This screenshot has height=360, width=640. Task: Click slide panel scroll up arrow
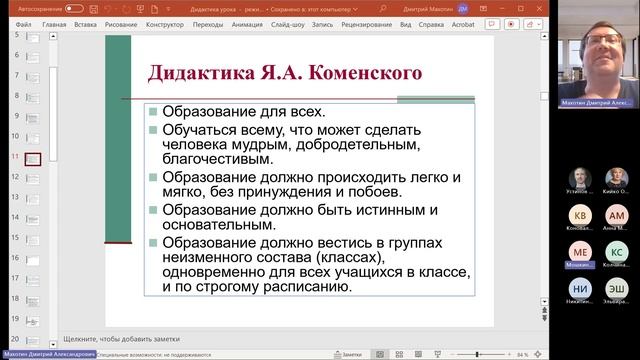[x=53, y=36]
